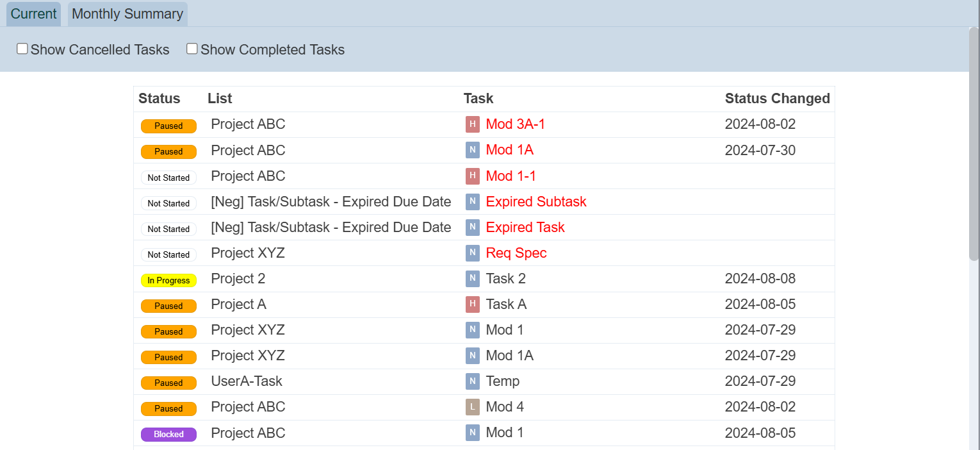Open the Expired Subtask task link
This screenshot has height=450, width=980.
point(536,202)
